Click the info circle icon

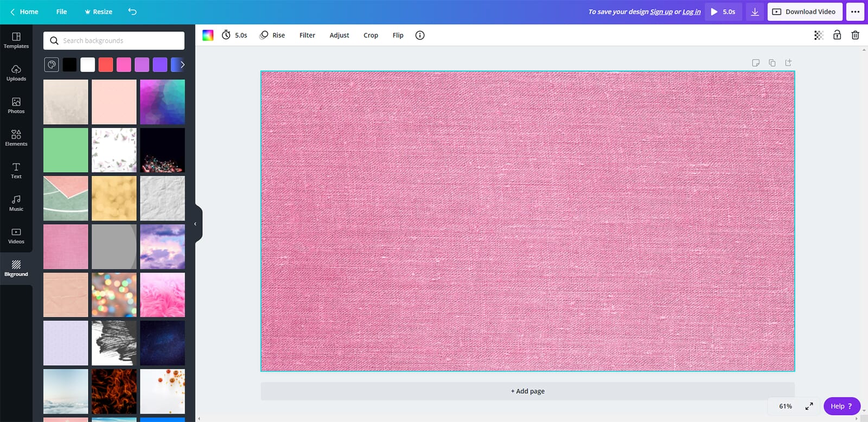click(420, 35)
